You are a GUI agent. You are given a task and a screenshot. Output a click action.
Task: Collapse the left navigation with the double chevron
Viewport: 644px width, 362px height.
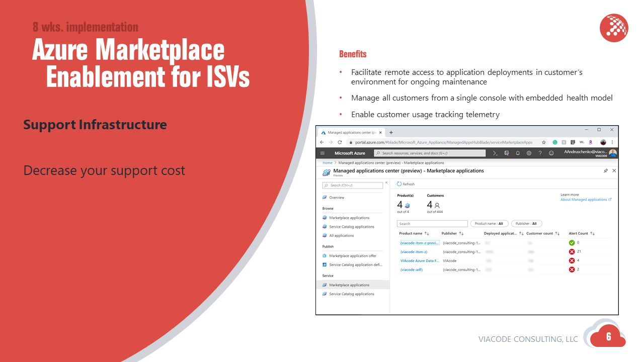pos(386,183)
